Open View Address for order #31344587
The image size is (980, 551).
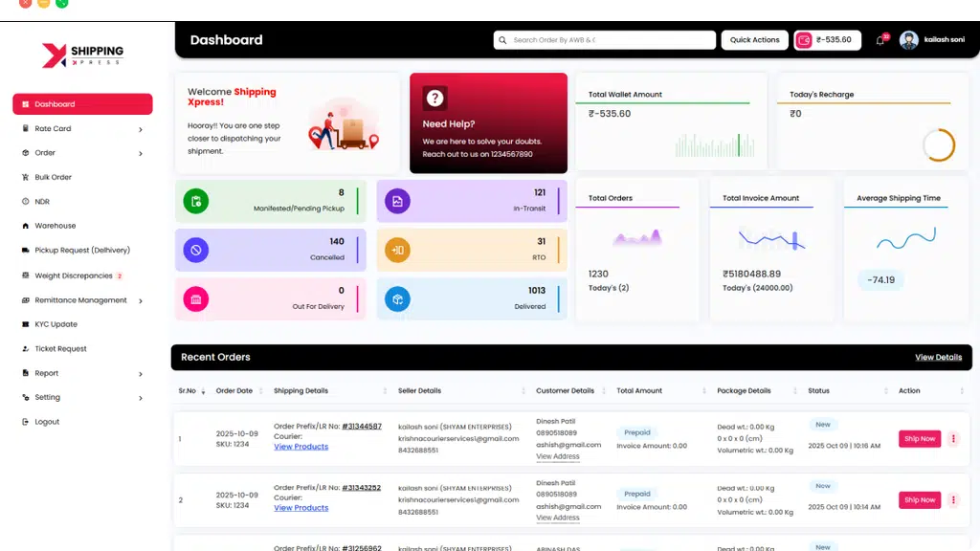[558, 456]
